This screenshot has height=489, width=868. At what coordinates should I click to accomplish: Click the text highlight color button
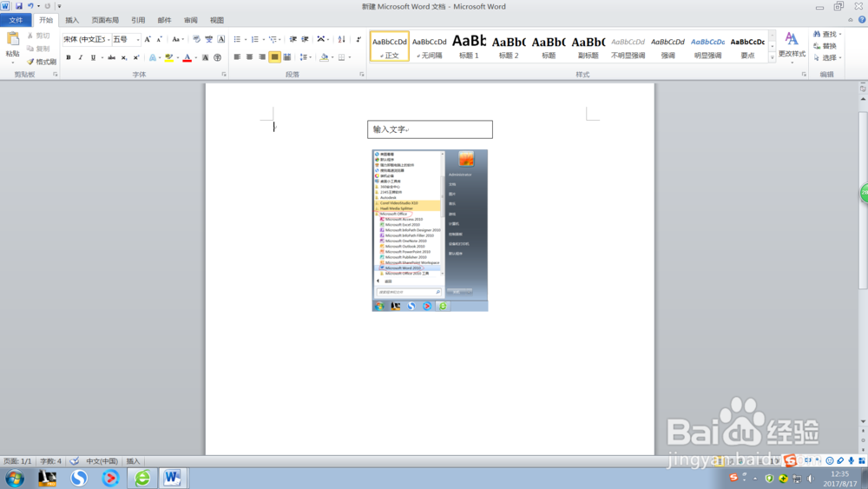coord(169,57)
